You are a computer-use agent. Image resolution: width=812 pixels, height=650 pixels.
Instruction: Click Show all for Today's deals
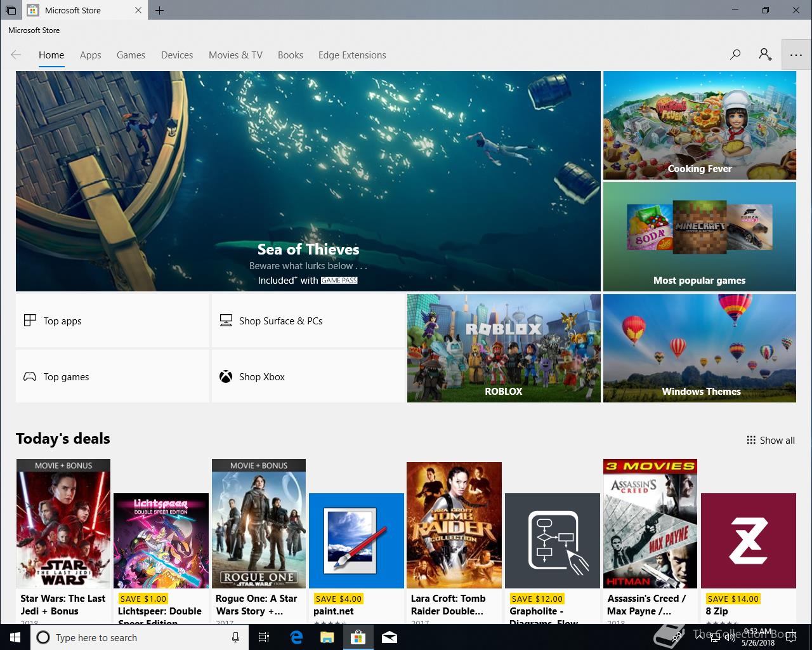(x=771, y=440)
